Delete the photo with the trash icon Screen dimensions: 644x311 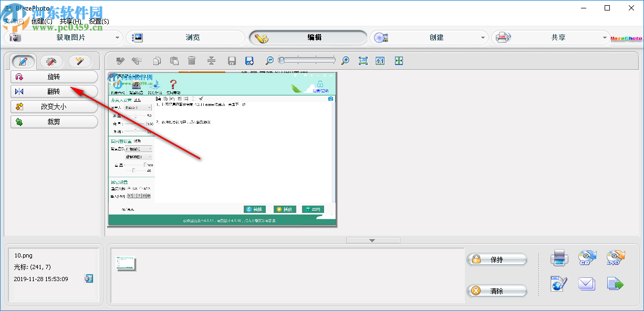[x=192, y=60]
